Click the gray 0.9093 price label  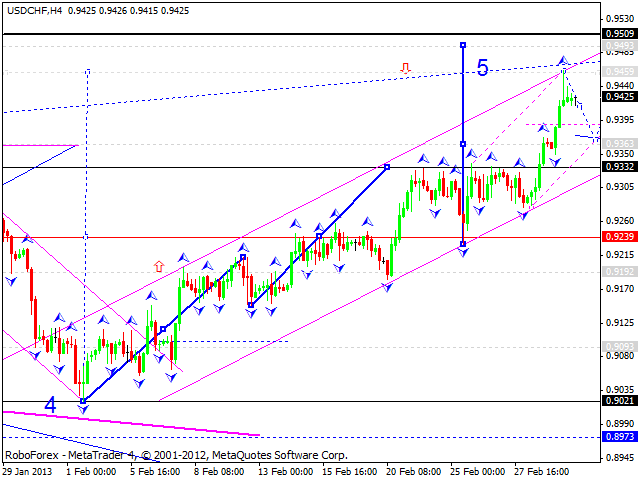620,346
